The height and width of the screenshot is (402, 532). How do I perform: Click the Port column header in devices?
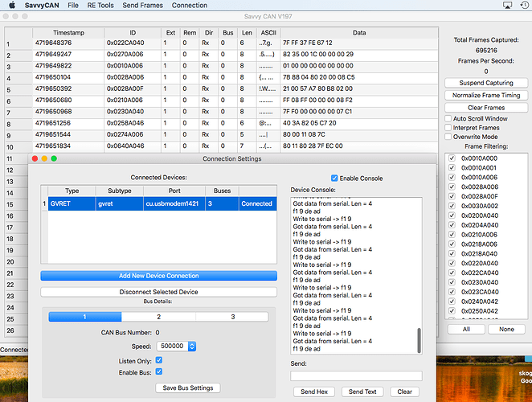(x=174, y=191)
